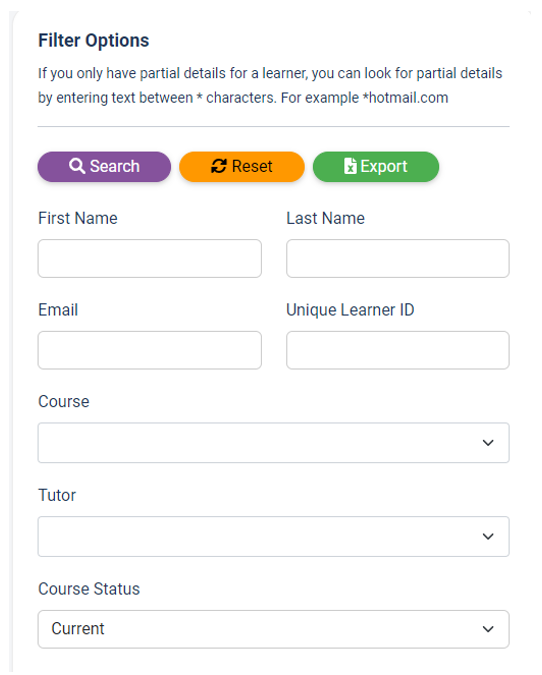This screenshot has height=675, width=542.
Task: Export the learner results
Action: point(376,167)
